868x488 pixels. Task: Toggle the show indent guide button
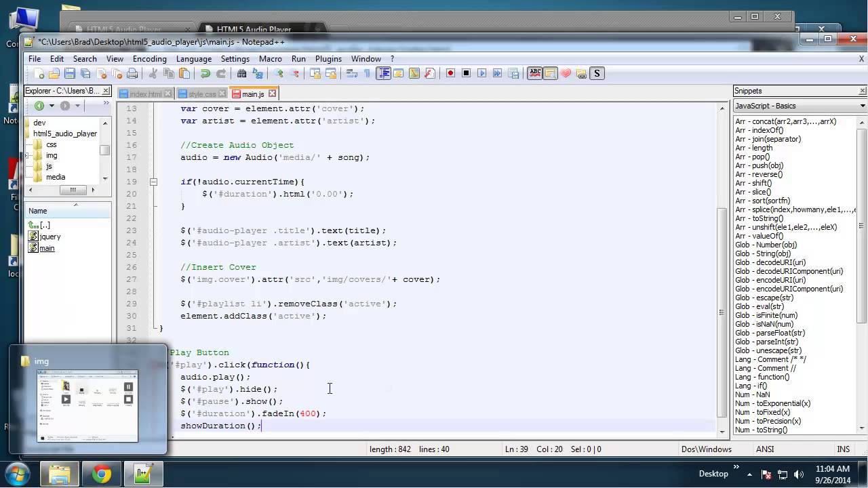point(383,73)
